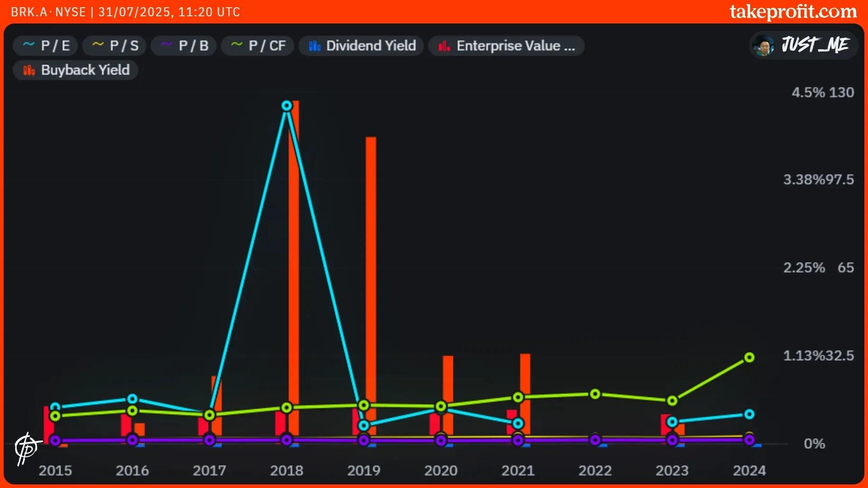The height and width of the screenshot is (488, 868).
Task: Click the P/CF data point for 2024
Action: [x=749, y=357]
